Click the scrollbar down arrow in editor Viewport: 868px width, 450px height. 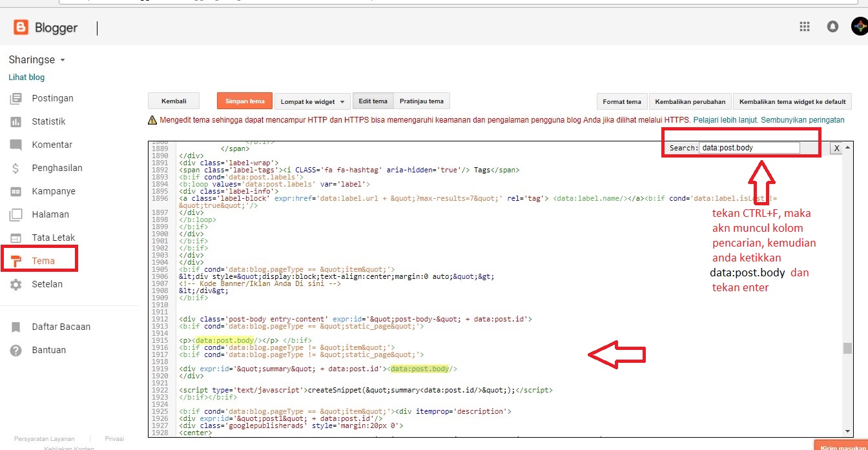coord(847,431)
